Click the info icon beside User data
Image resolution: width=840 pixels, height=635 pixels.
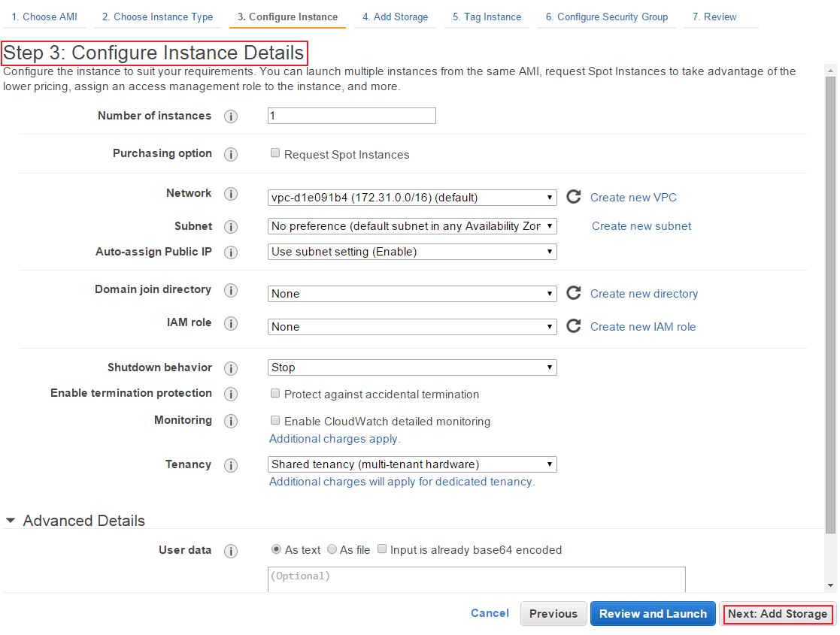click(231, 549)
